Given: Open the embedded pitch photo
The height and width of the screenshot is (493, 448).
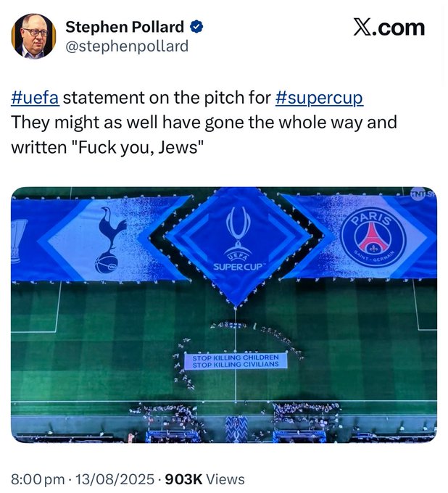Looking at the screenshot, I should coord(224,315).
